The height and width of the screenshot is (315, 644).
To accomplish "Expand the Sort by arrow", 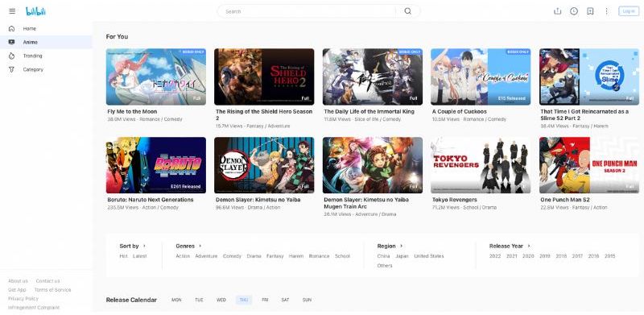I will point(144,246).
